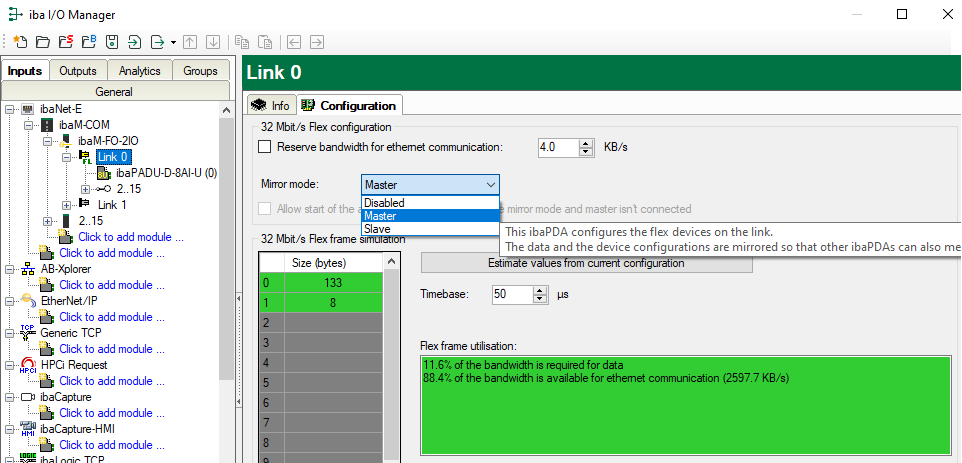
Task: Click the reserved bandwidth KB/s input field
Action: coord(558,147)
